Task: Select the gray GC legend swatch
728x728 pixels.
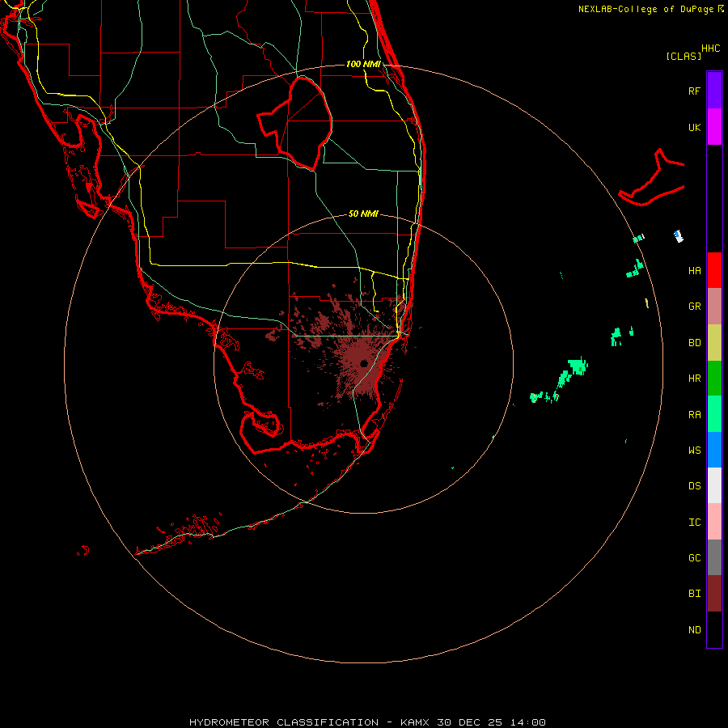Action: (x=714, y=557)
